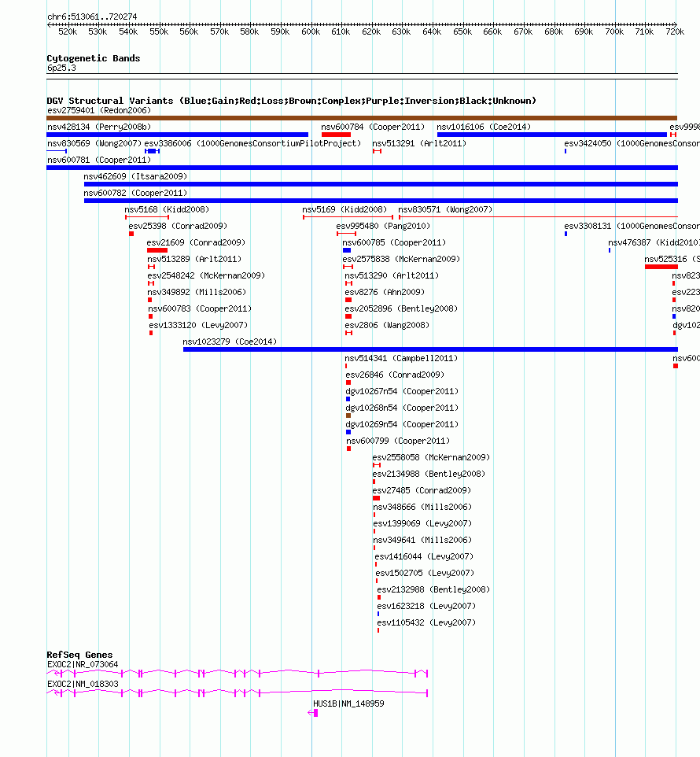The height and width of the screenshot is (757, 700).
Task: Open esv1502705 (Levy2007) variant
Action: tap(425, 573)
